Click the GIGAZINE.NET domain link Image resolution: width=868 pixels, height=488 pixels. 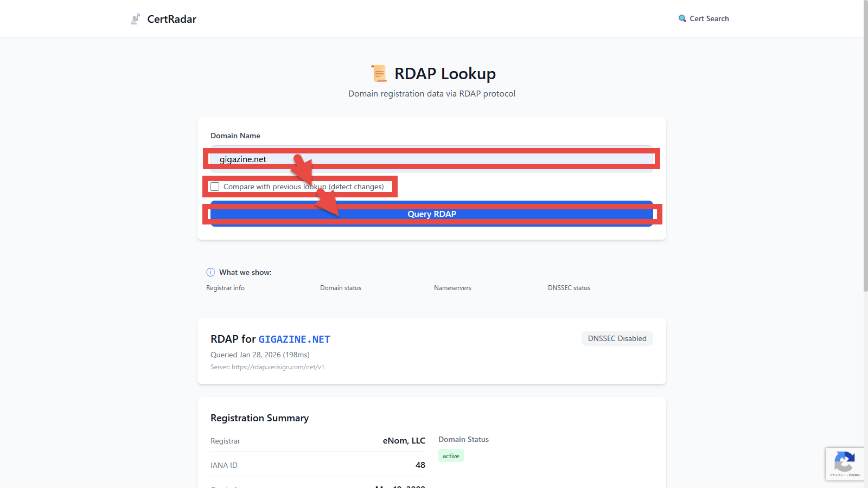294,339
